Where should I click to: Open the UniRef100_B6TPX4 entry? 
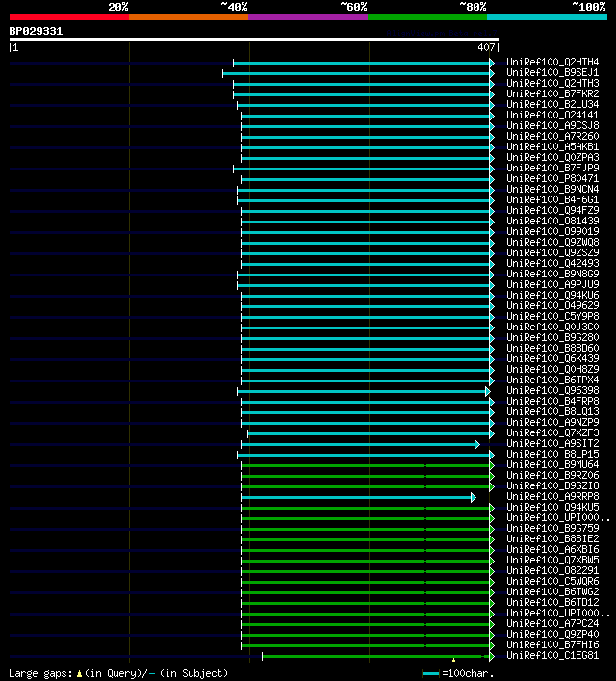552,380
